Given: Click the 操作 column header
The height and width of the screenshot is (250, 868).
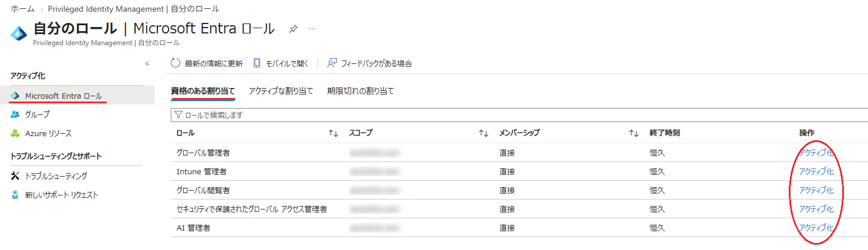Looking at the screenshot, I should coord(807,133).
